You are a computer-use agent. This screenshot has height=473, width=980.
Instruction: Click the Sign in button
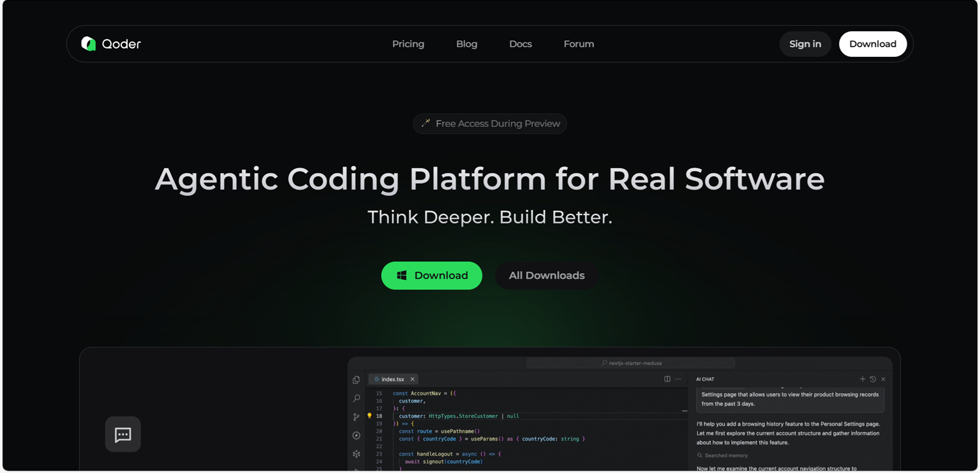click(x=805, y=44)
